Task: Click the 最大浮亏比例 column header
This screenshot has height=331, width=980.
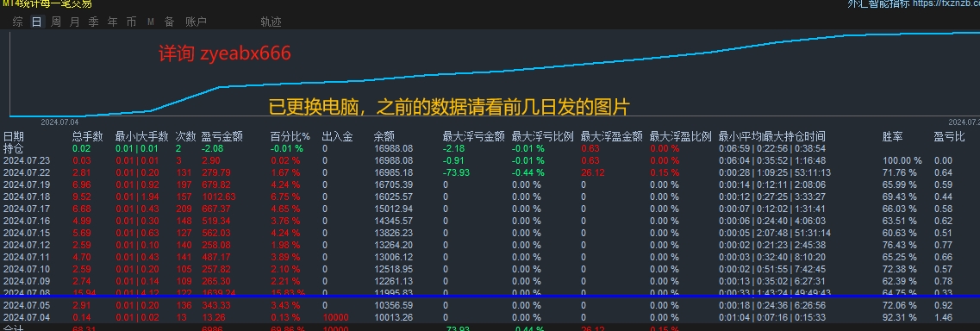Action: [x=542, y=136]
